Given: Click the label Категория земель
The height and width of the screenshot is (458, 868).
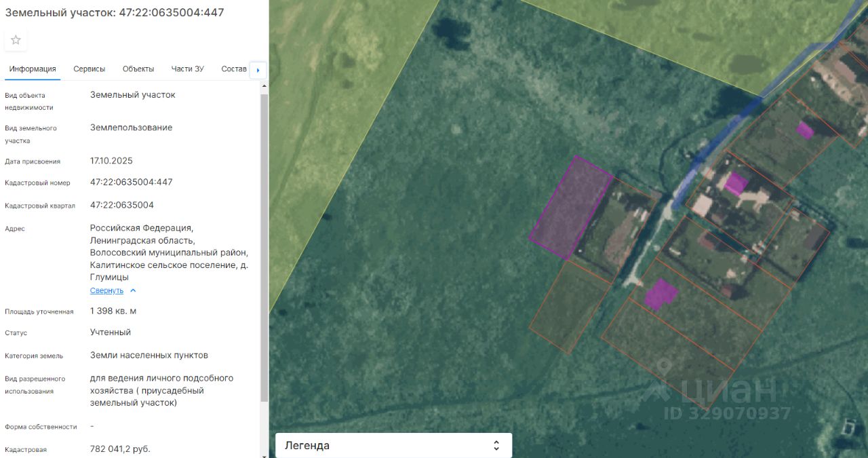Looking at the screenshot, I should [x=34, y=356].
